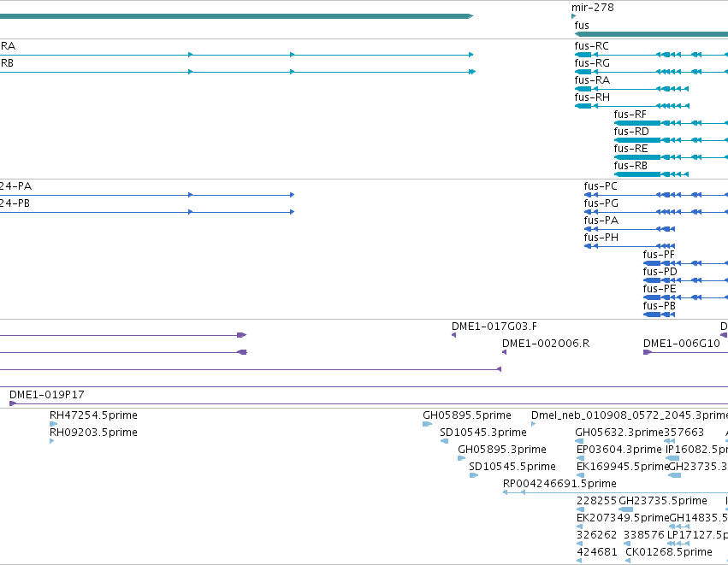Image resolution: width=728 pixels, height=565 pixels.
Task: Select the fus-PF protein label
Action: 659,255
